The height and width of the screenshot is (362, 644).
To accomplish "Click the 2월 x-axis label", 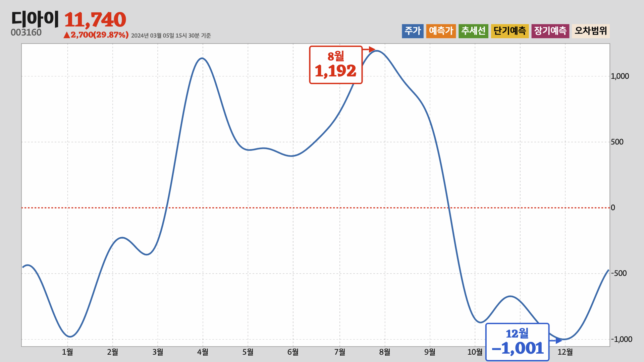I will pos(112,352).
